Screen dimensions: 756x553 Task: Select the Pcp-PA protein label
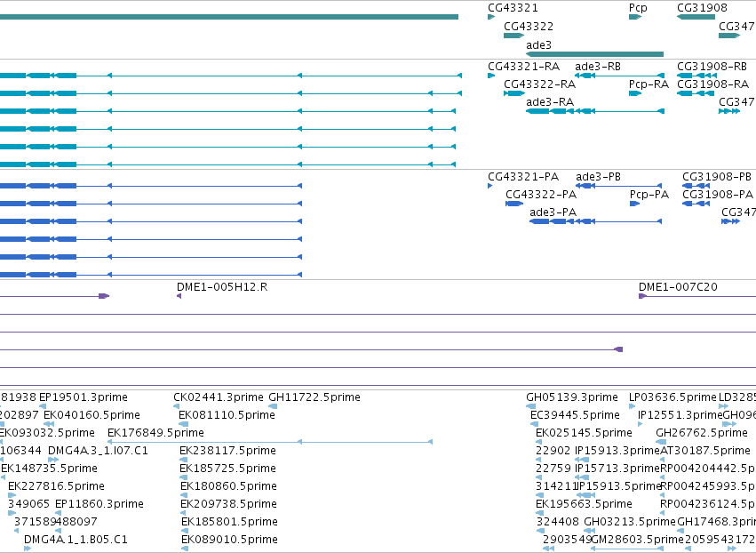(649, 195)
